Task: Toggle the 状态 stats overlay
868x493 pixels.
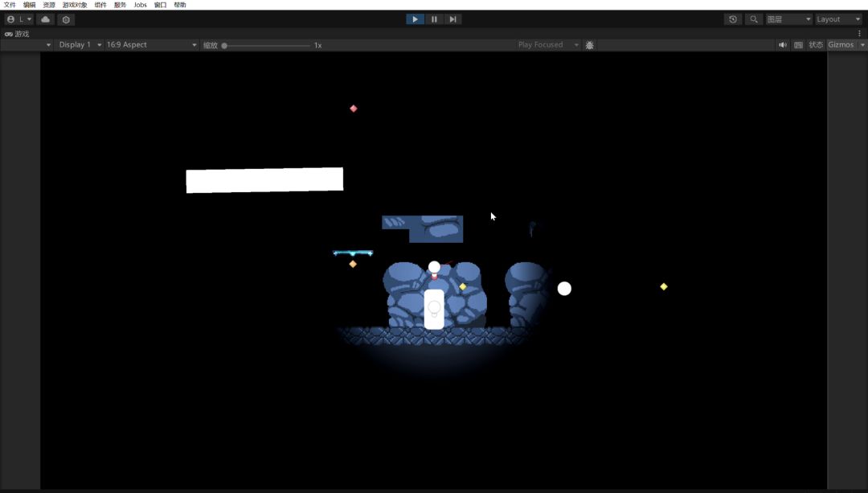Action: (x=816, y=45)
